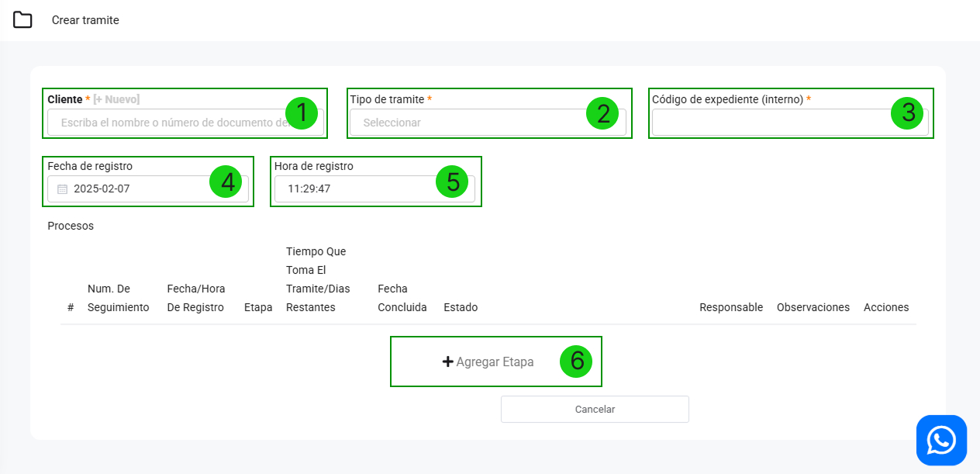Click the plus icon next to Agregar Etapa
The height and width of the screenshot is (474, 980).
[447, 362]
